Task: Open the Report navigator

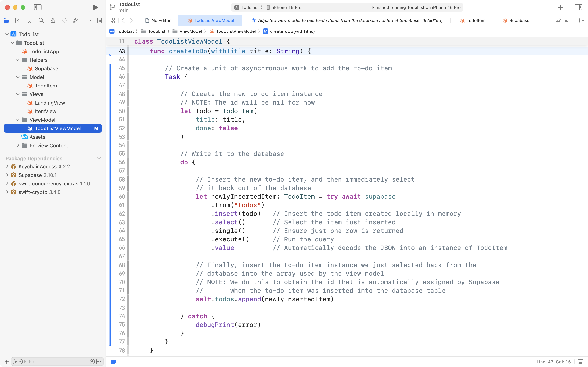Action: coord(100,20)
